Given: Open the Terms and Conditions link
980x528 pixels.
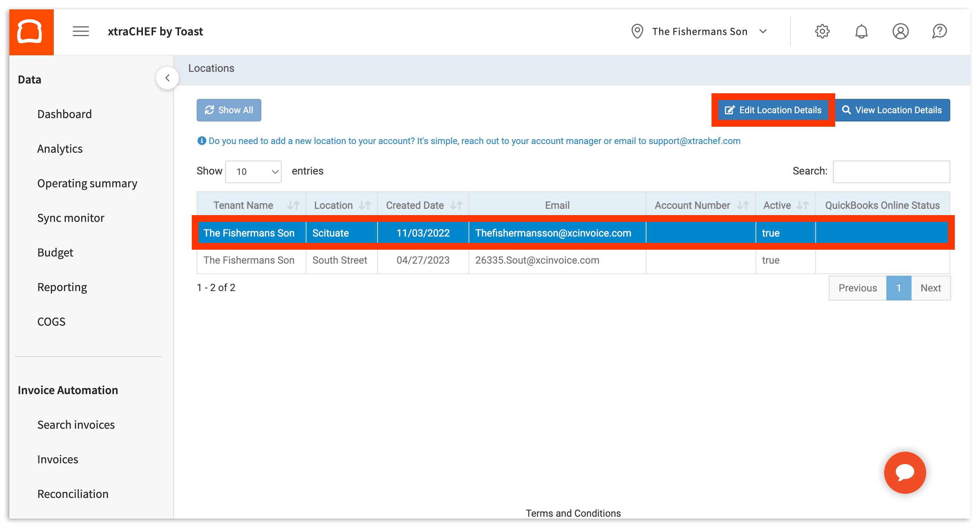Looking at the screenshot, I should coord(573,513).
